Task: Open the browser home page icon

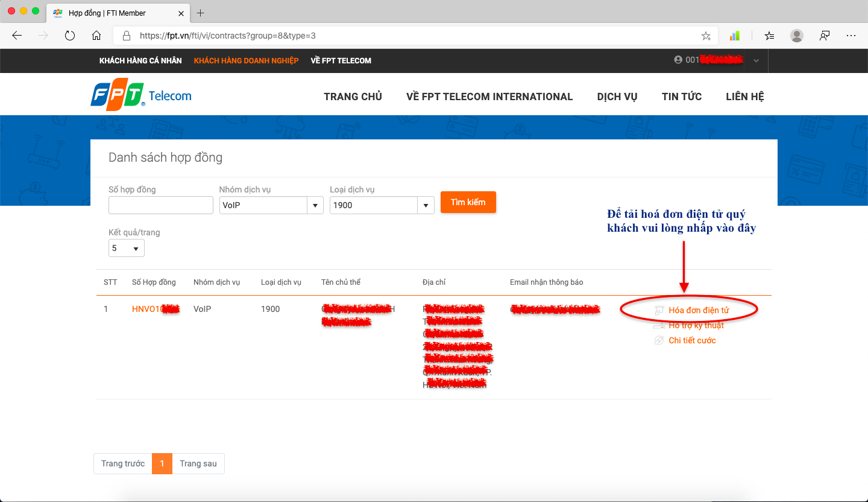Action: [x=96, y=36]
